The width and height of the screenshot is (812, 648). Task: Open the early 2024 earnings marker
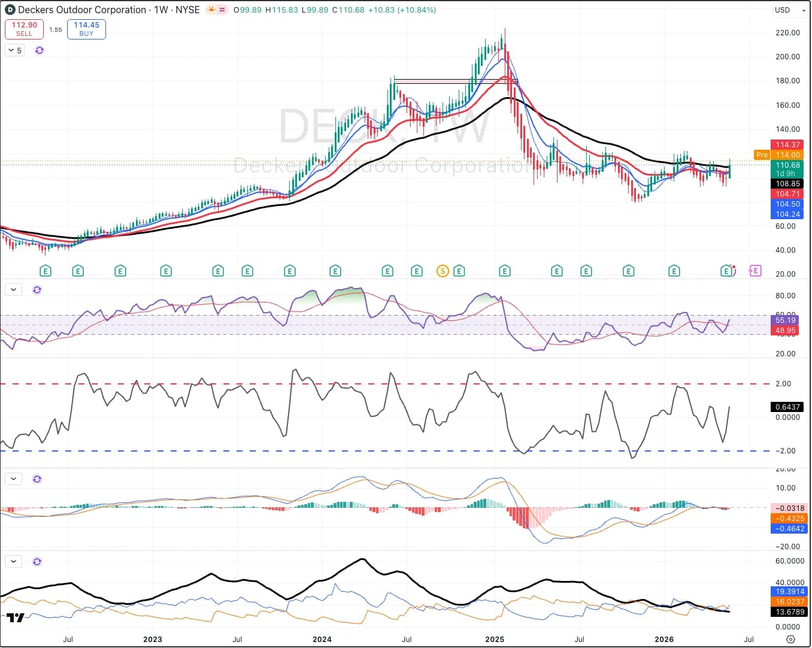coord(335,271)
